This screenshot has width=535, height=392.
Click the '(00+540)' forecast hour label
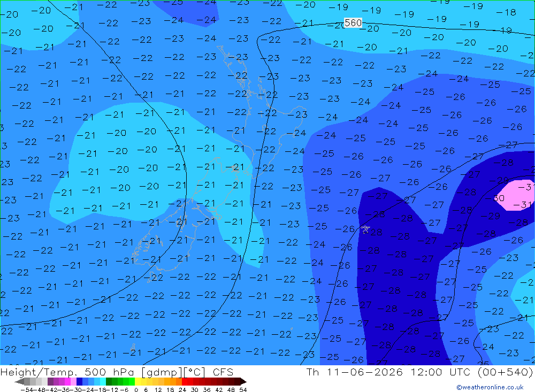coord(506,372)
